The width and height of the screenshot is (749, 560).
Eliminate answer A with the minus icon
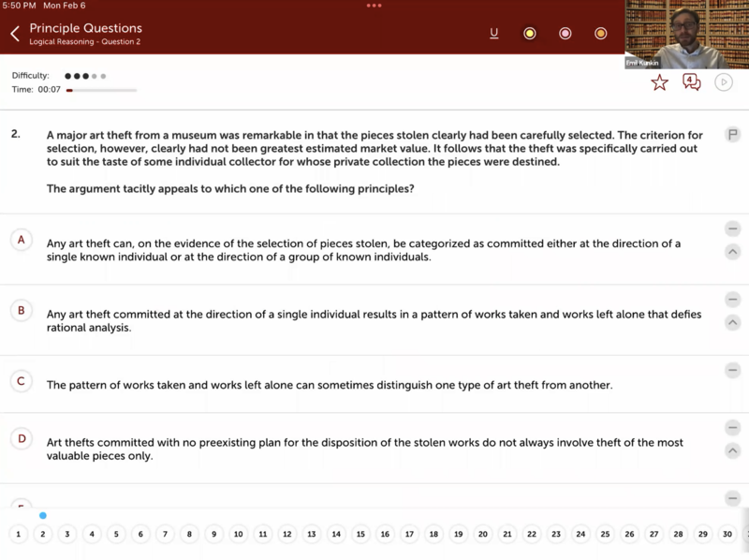point(732,229)
